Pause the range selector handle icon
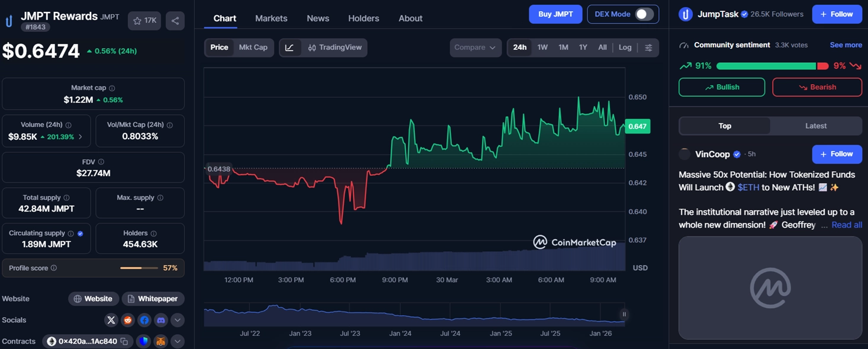868x349 pixels. pyautogui.click(x=624, y=314)
